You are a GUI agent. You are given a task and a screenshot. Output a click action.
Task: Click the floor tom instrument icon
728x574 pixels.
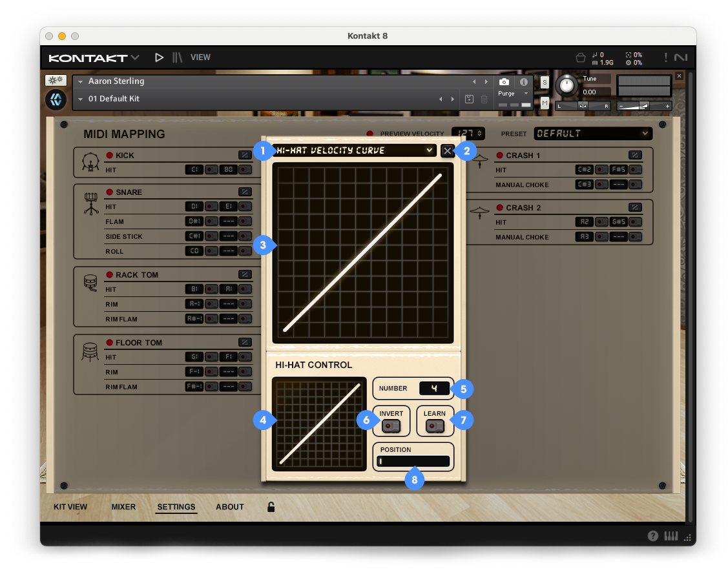[90, 352]
